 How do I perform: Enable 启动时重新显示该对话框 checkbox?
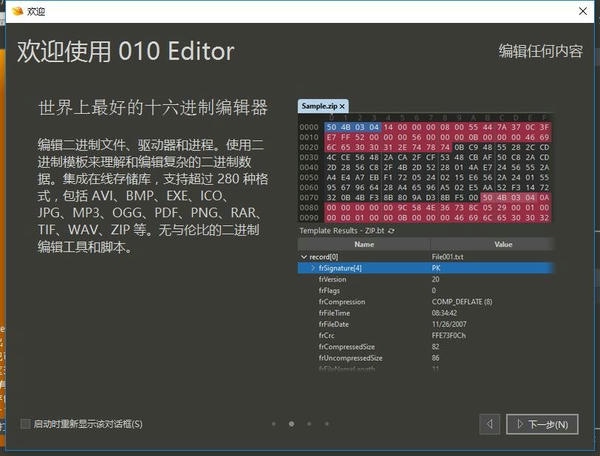click(25, 424)
